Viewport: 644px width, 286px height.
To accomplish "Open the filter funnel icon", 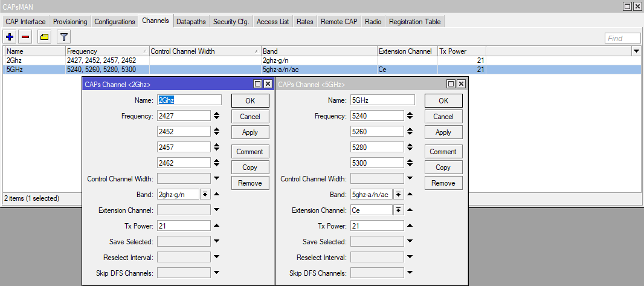I will pos(63,37).
